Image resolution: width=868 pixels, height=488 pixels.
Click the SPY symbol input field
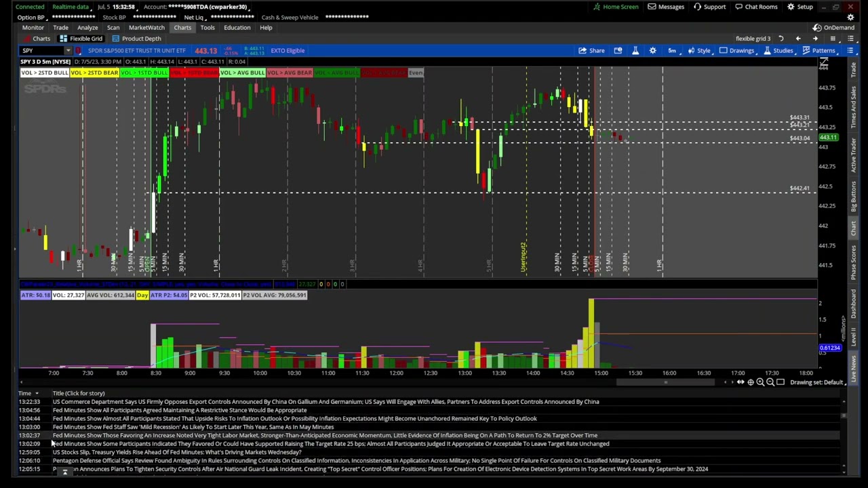click(x=42, y=51)
